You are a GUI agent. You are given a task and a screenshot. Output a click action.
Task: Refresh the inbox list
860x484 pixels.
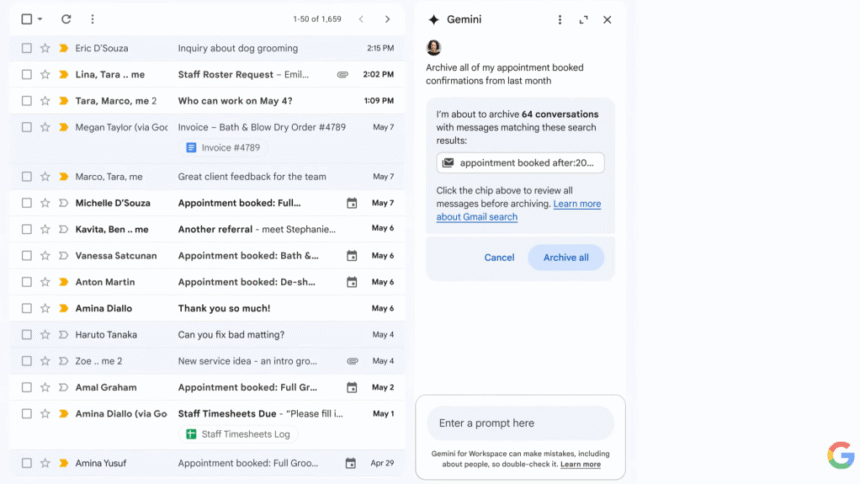pyautogui.click(x=66, y=19)
